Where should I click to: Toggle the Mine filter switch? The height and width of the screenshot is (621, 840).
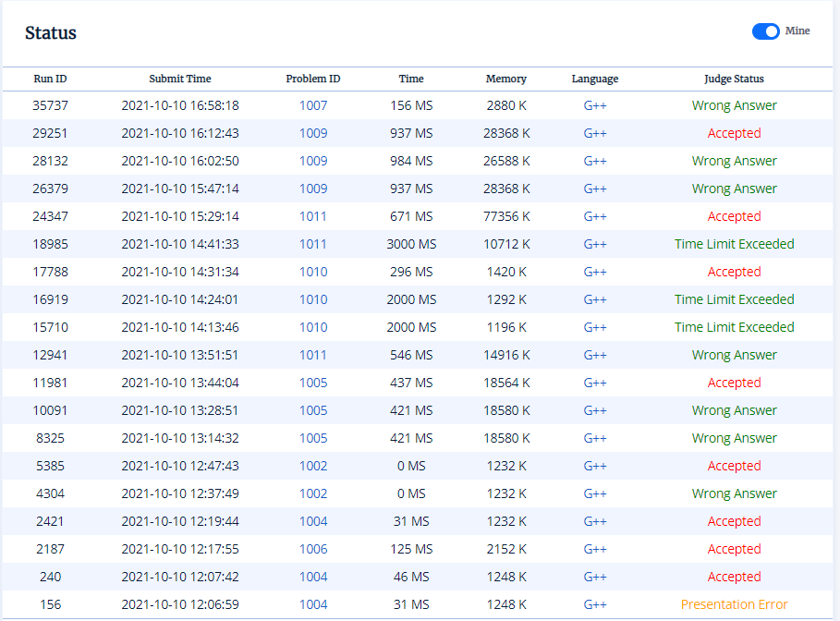[x=766, y=31]
